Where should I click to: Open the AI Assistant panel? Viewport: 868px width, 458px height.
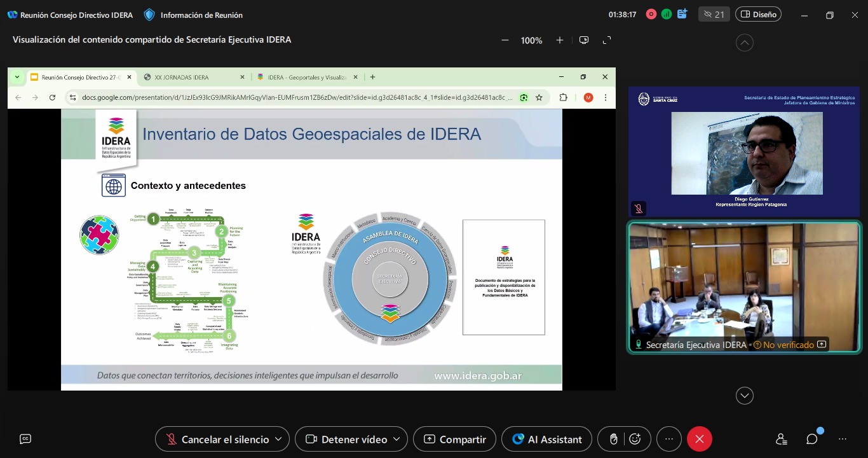pos(546,440)
